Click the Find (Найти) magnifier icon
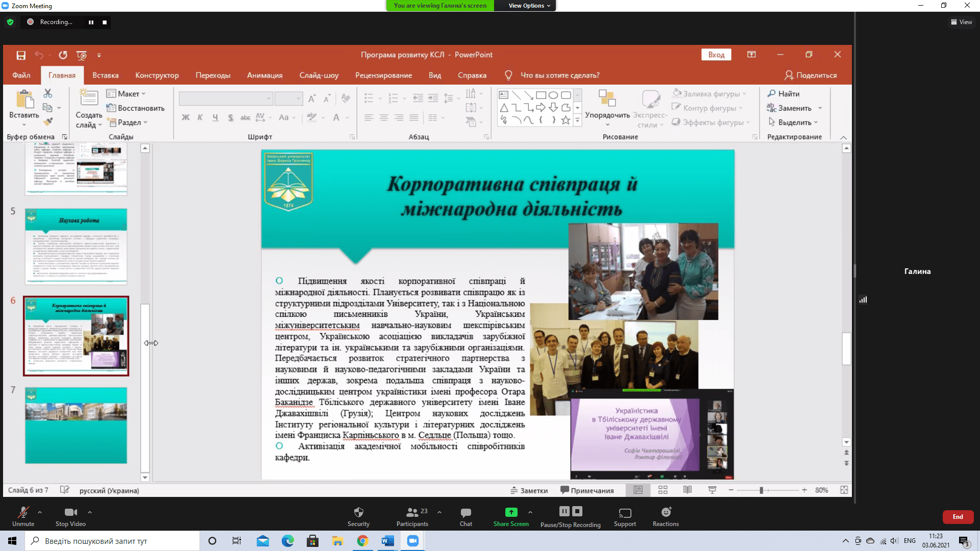The height and width of the screenshot is (551, 980). 772,93
